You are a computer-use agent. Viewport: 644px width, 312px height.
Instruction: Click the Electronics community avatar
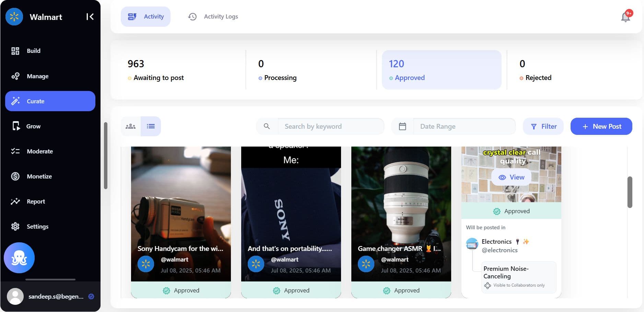472,244
